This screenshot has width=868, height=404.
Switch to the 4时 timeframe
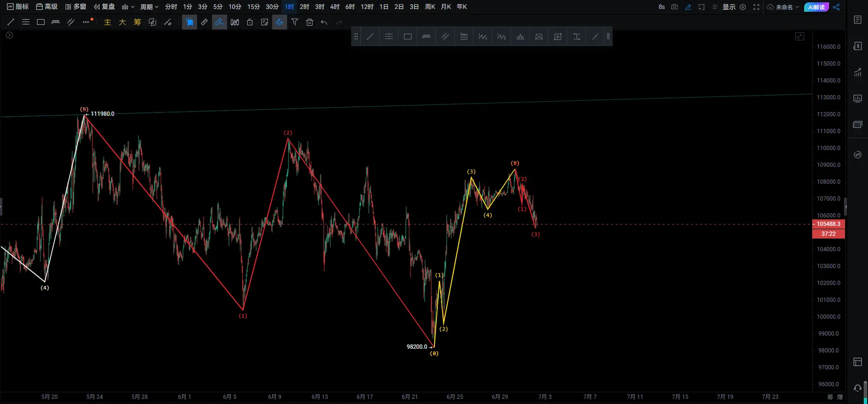point(335,7)
